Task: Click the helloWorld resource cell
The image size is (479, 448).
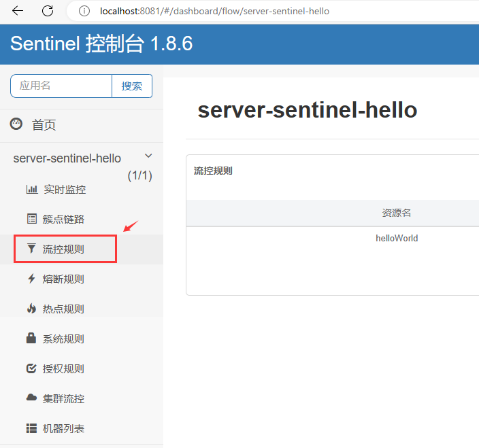Action: 397,238
